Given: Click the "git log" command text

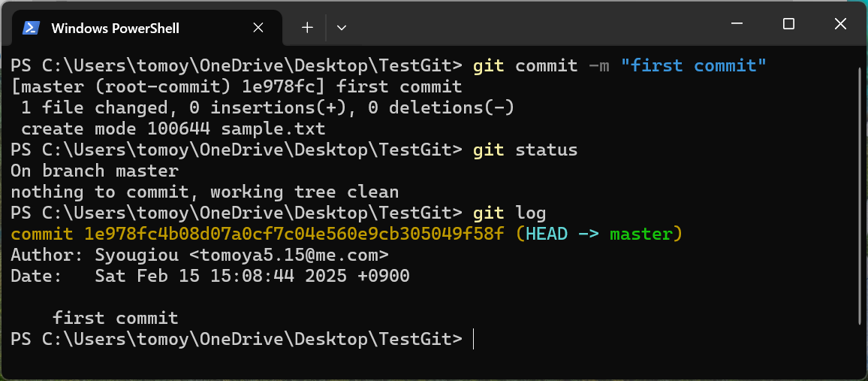Looking at the screenshot, I should click(x=509, y=213).
